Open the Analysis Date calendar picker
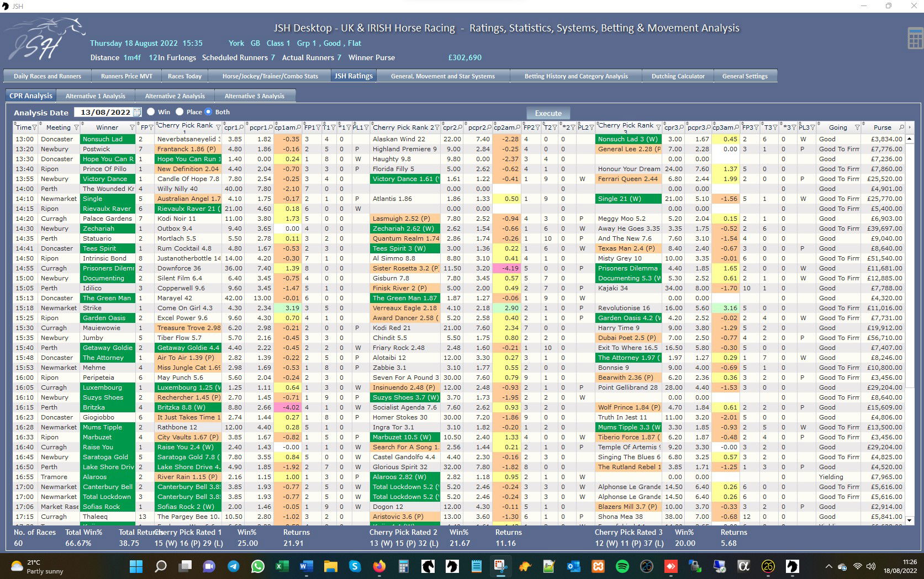This screenshot has height=579, width=924. point(137,112)
